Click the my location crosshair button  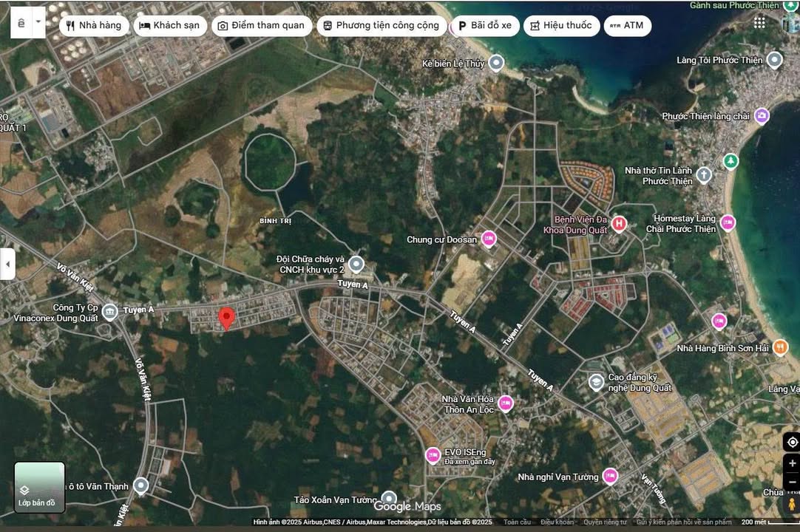pos(792,442)
